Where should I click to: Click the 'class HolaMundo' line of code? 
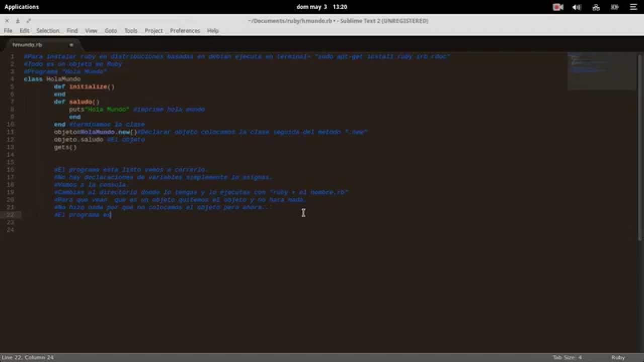(x=52, y=79)
